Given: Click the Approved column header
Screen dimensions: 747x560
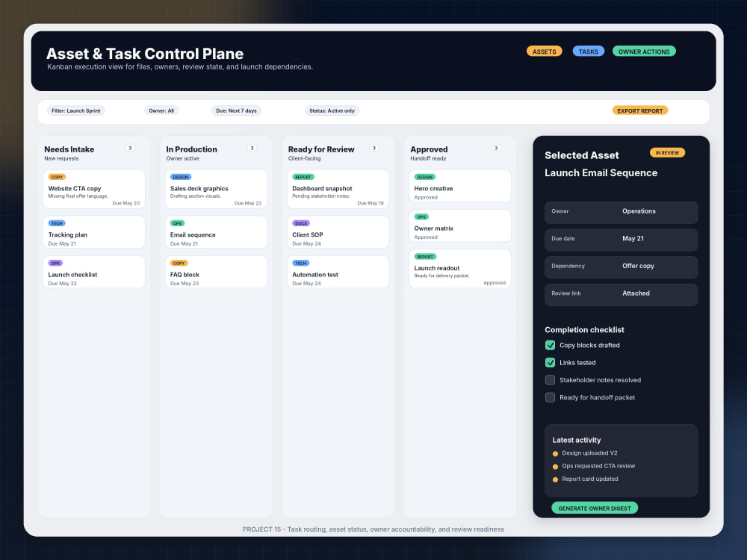Looking at the screenshot, I should (x=429, y=149).
